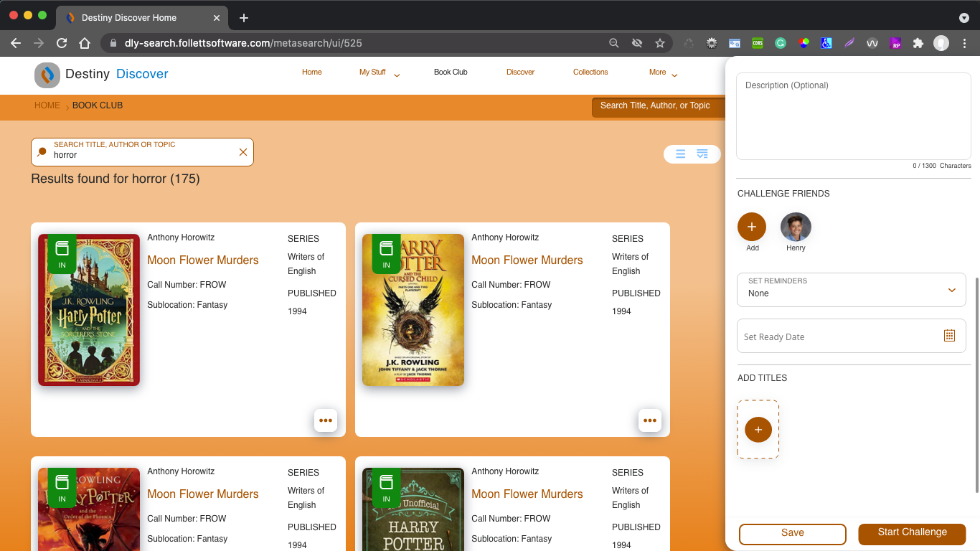Image resolution: width=980 pixels, height=551 pixels.
Task: Click the search magnifier icon beside horror
Action: click(42, 152)
